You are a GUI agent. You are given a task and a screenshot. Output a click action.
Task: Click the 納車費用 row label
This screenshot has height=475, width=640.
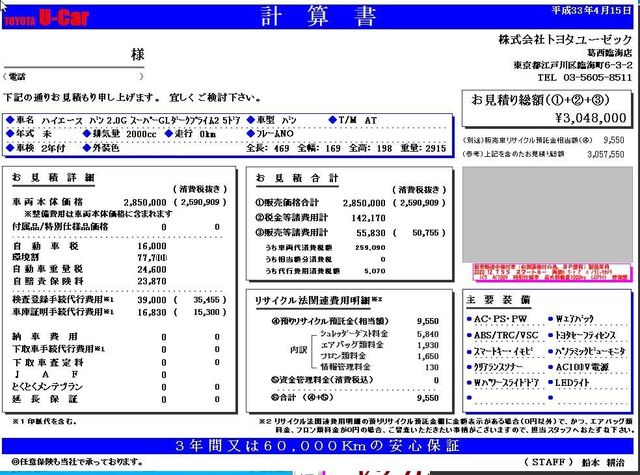coord(45,337)
